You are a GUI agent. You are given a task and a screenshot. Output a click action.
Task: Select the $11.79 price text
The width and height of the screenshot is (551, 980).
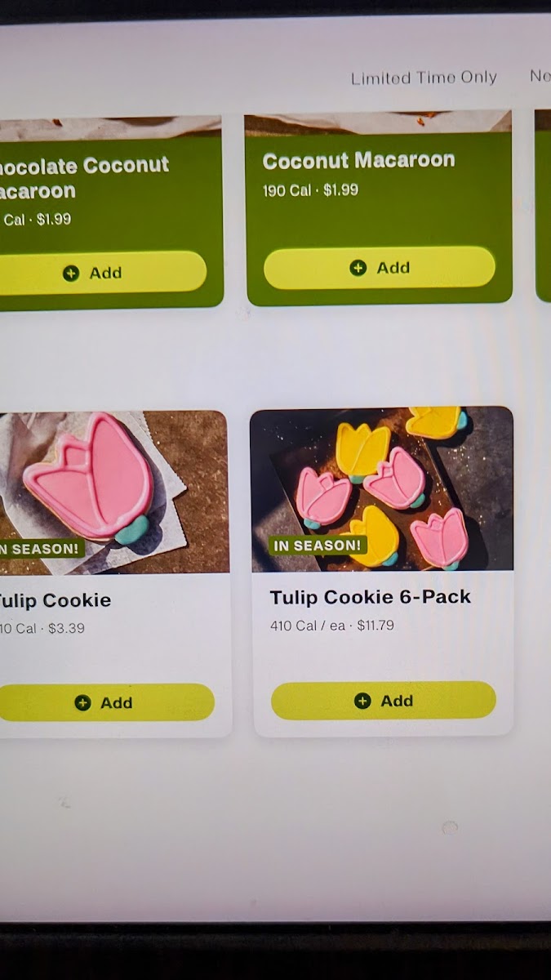[x=375, y=626]
